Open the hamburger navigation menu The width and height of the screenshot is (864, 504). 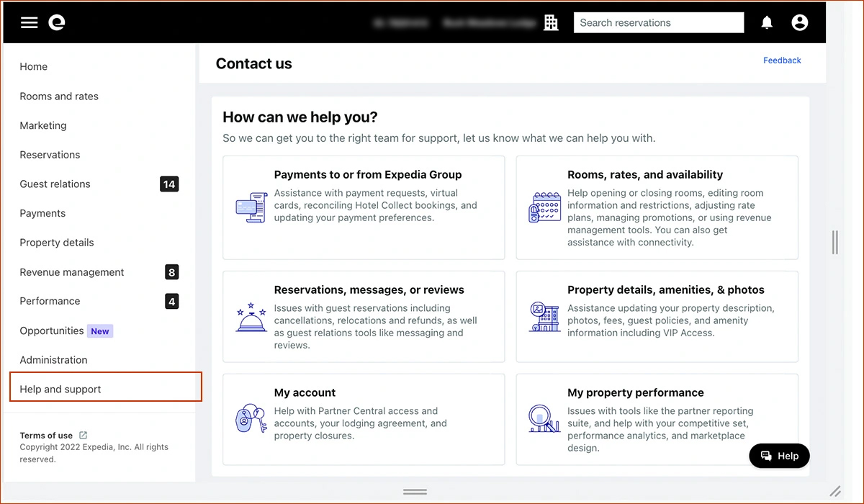click(x=29, y=23)
